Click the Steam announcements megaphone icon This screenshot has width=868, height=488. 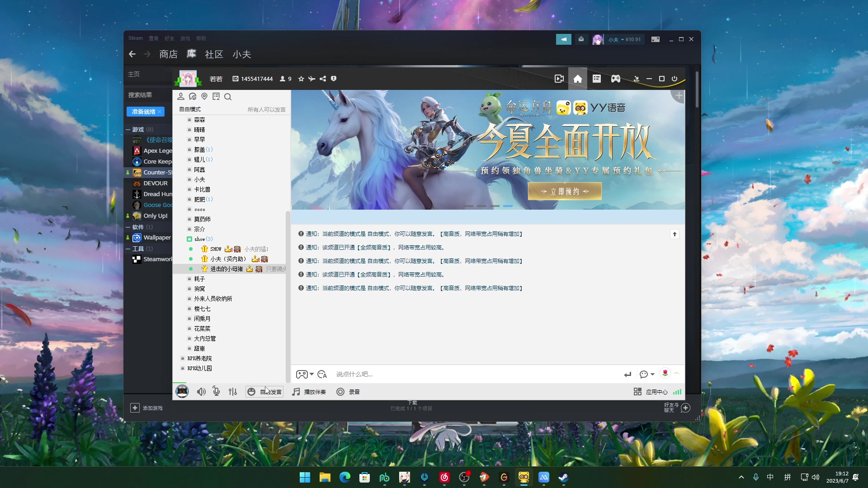(x=564, y=39)
